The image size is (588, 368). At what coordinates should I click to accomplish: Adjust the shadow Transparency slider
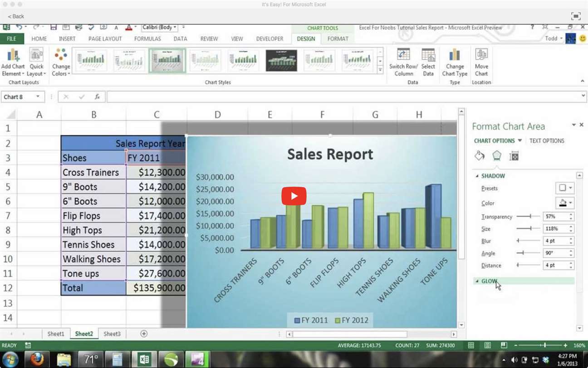point(528,216)
